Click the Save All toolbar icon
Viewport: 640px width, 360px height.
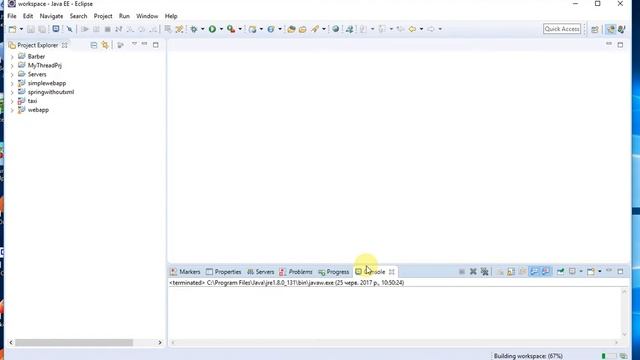tap(42, 29)
